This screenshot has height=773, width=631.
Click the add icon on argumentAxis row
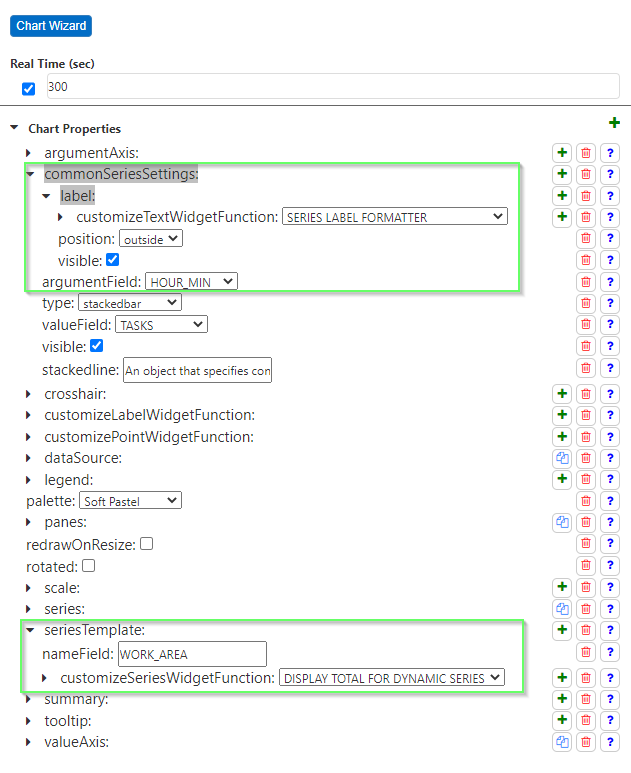(562, 153)
